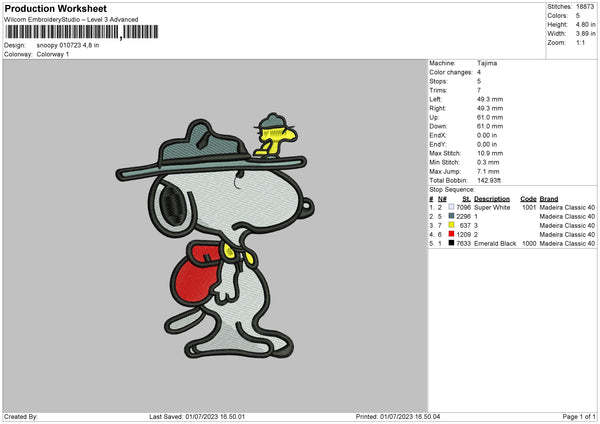
Task: Click stitch count '2296' in row 2
Action: 463,217
